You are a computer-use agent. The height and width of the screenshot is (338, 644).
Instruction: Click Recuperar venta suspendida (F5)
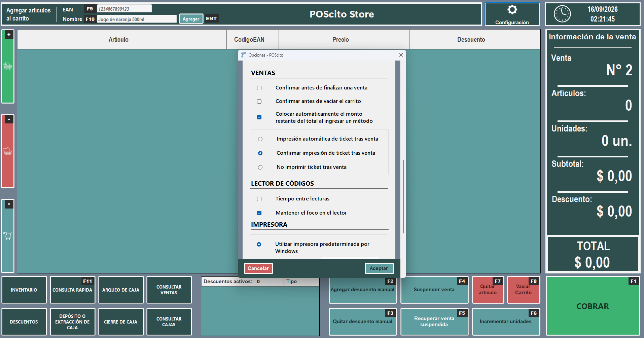coord(434,322)
